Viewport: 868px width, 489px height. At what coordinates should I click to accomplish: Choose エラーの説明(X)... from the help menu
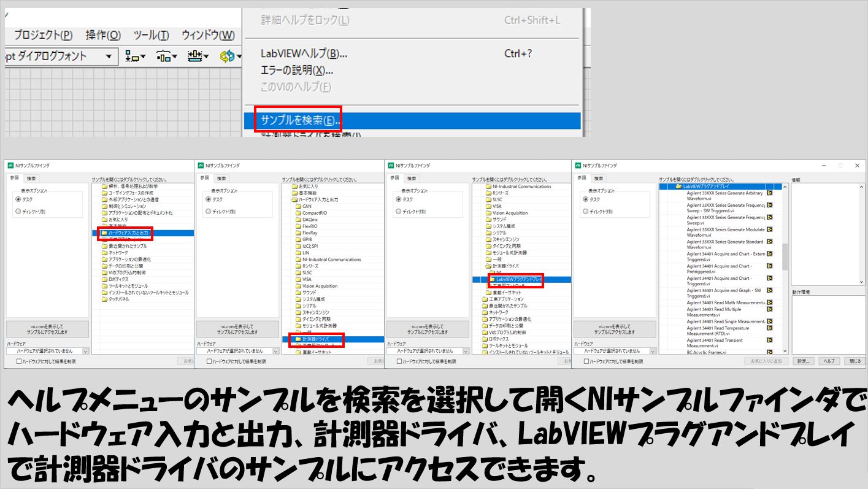tap(297, 70)
